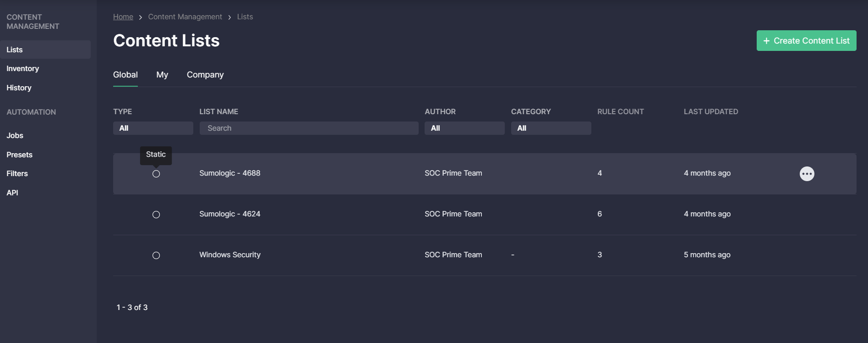The image size is (868, 343).
Task: Open the Type filter dropdown
Action: tap(153, 128)
